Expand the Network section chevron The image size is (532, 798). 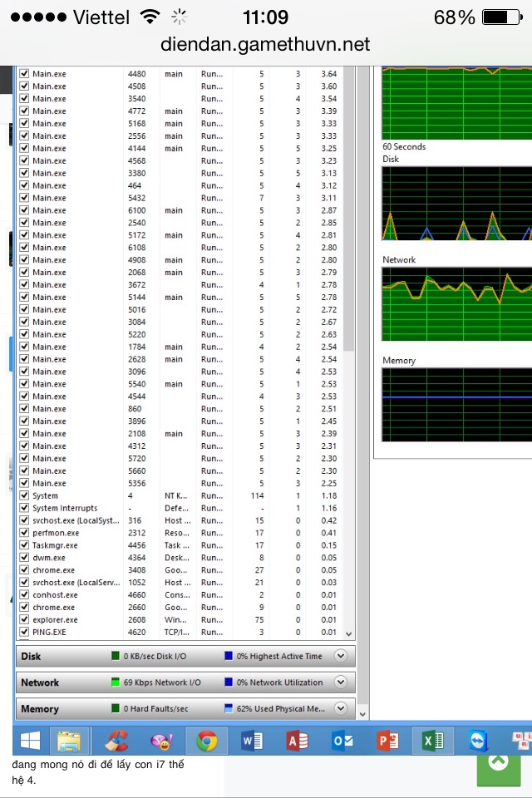[x=340, y=682]
